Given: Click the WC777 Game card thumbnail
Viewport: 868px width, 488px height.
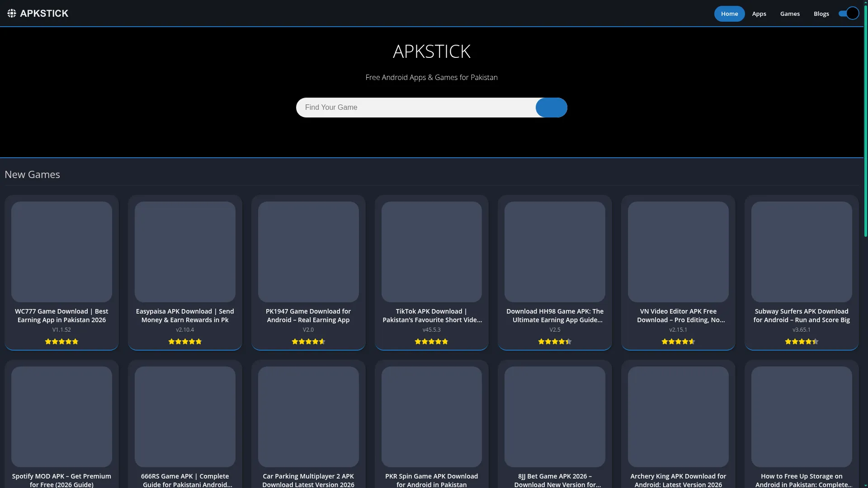Looking at the screenshot, I should [61, 252].
